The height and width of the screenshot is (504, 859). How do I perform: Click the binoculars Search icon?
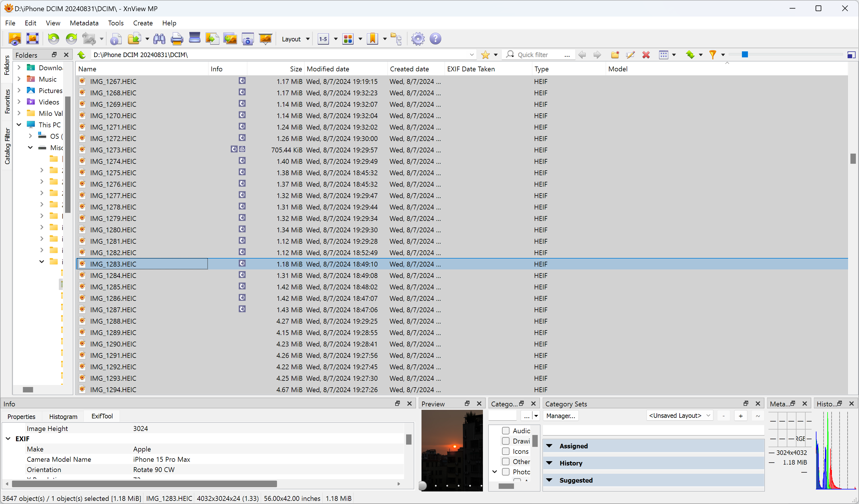pyautogui.click(x=159, y=39)
